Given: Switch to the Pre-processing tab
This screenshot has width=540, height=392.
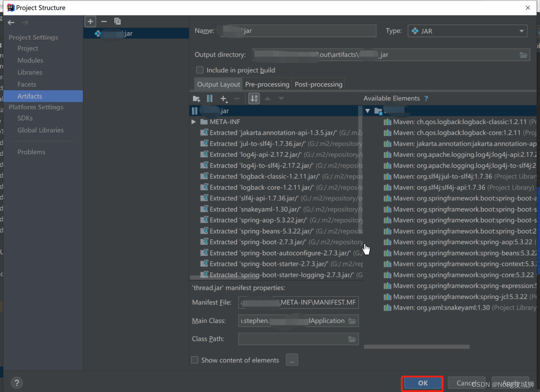Looking at the screenshot, I should [x=267, y=84].
